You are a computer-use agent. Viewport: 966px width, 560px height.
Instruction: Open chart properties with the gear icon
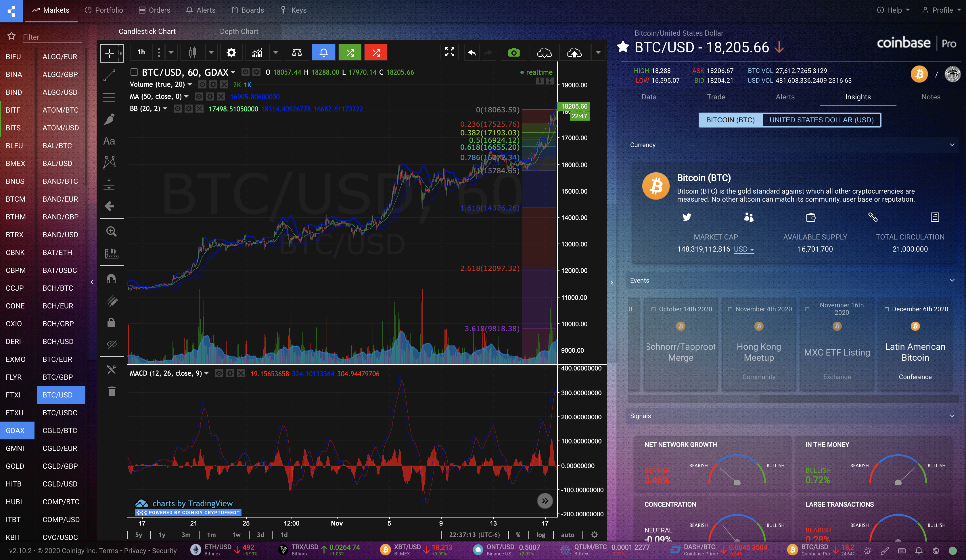[231, 53]
